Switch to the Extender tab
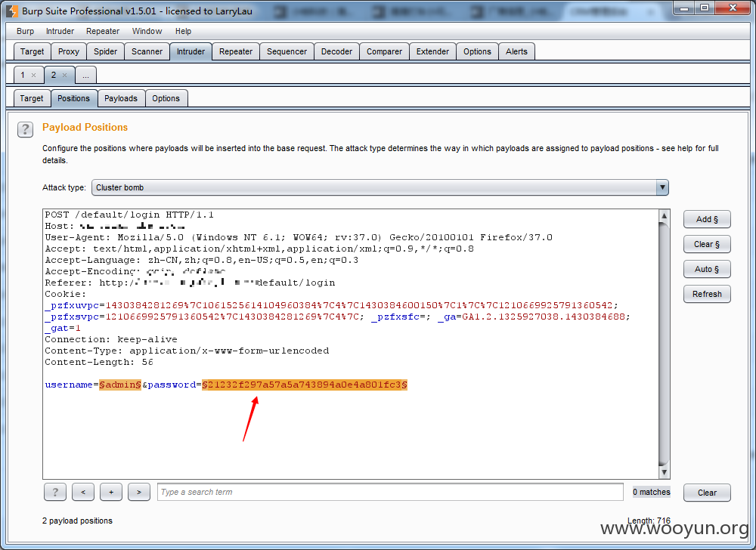 [432, 51]
